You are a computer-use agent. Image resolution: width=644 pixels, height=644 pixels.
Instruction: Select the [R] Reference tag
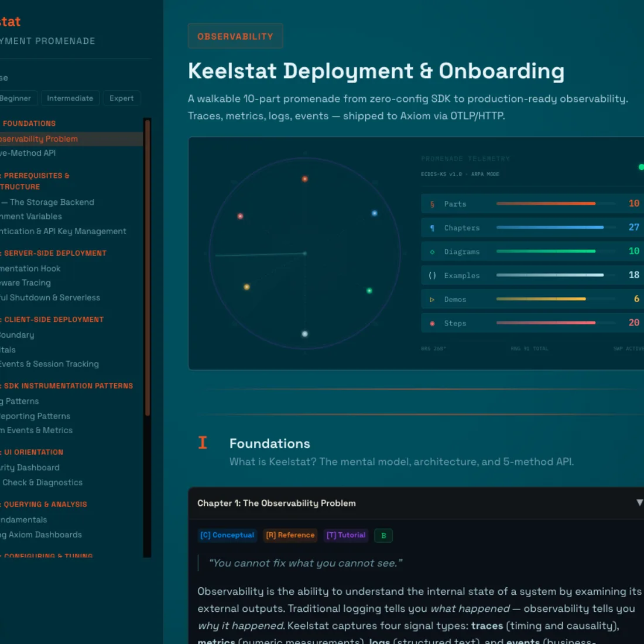click(290, 535)
